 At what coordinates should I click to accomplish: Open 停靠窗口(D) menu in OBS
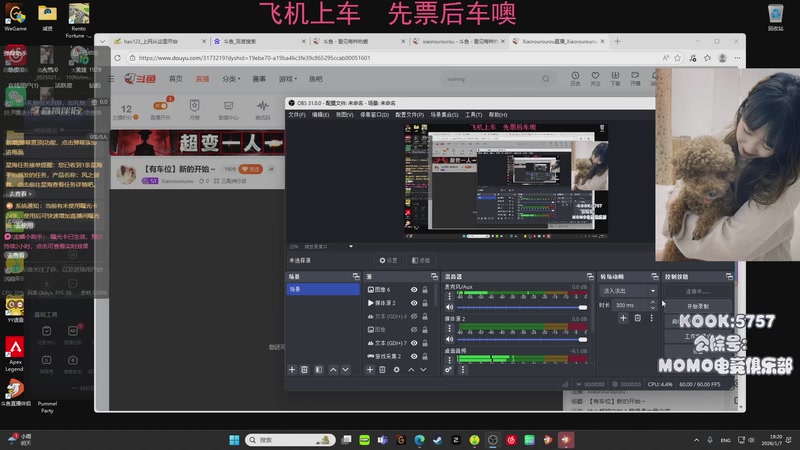point(374,115)
